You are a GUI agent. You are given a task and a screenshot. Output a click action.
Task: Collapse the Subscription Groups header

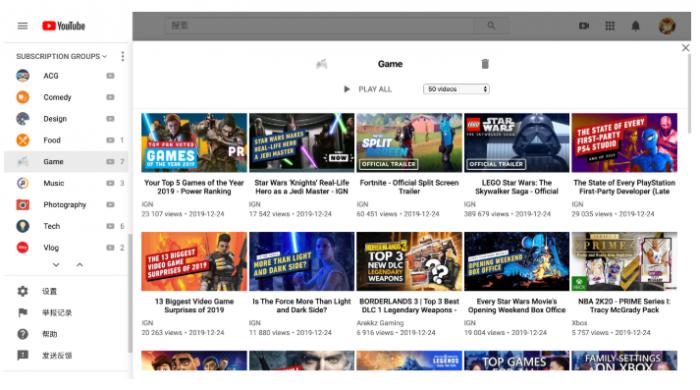[62, 56]
